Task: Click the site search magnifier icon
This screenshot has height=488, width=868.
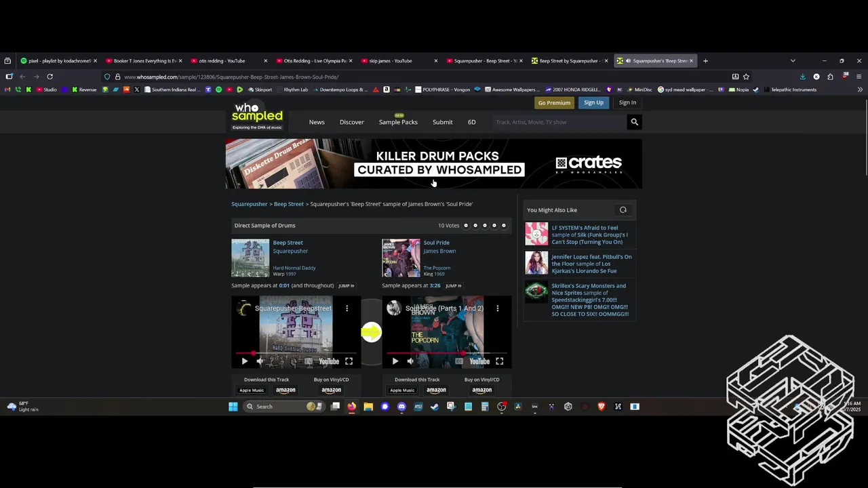Action: 635,122
